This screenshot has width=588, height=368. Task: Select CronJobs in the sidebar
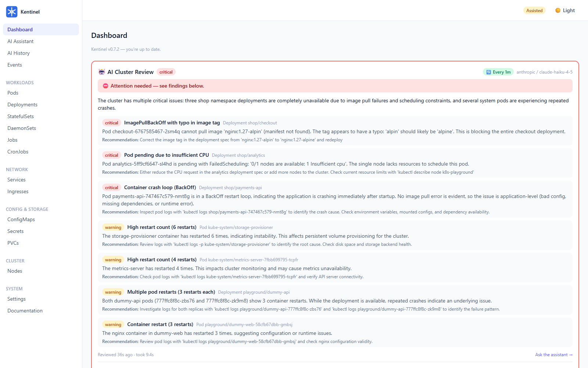[x=41, y=152]
